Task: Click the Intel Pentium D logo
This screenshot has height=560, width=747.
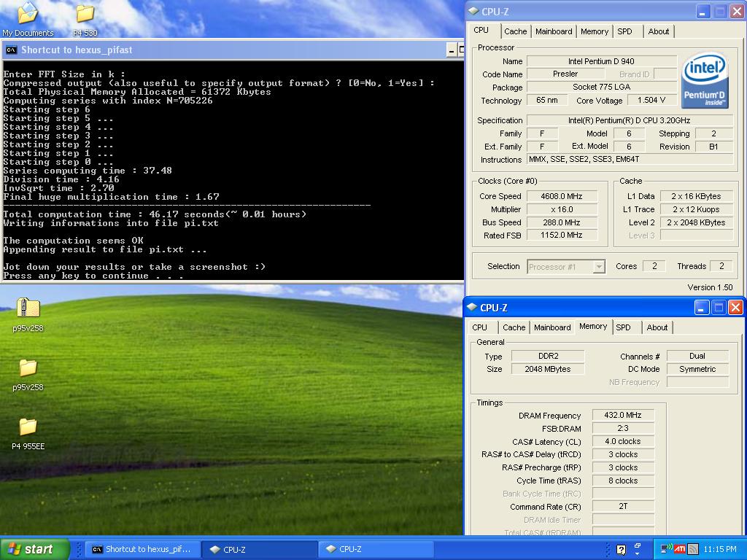Action: [x=705, y=80]
